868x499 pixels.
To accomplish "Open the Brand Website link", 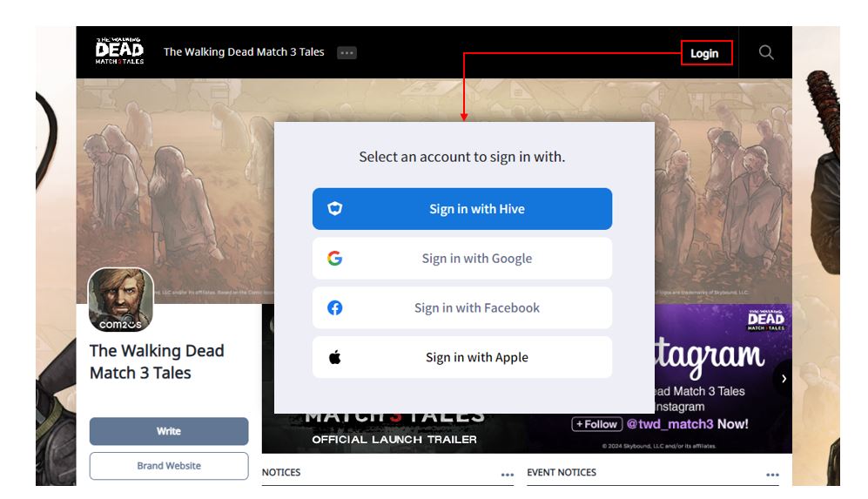I will point(169,466).
